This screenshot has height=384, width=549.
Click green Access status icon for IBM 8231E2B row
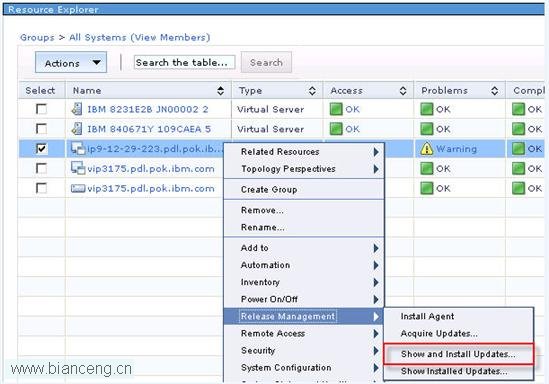click(336, 109)
